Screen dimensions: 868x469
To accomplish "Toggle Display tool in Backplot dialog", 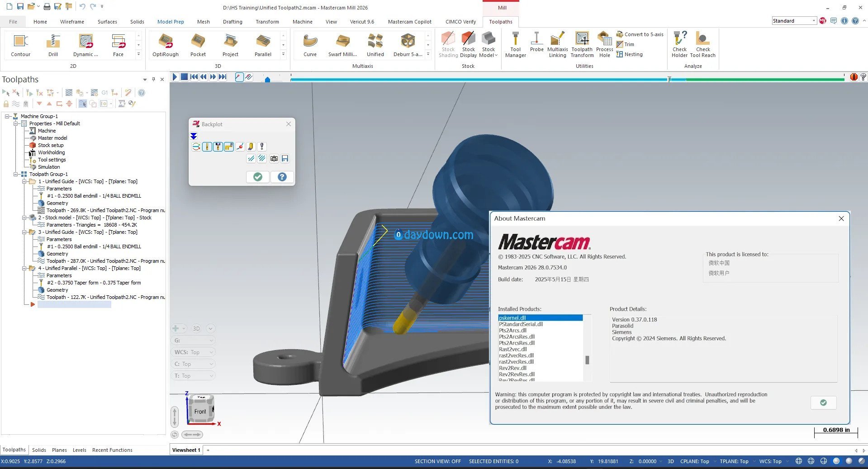I will [207, 147].
